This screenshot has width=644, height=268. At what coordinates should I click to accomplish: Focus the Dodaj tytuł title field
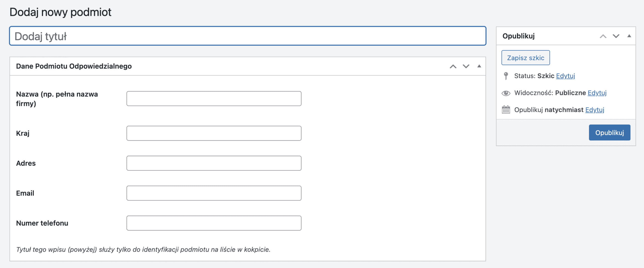pyautogui.click(x=248, y=36)
